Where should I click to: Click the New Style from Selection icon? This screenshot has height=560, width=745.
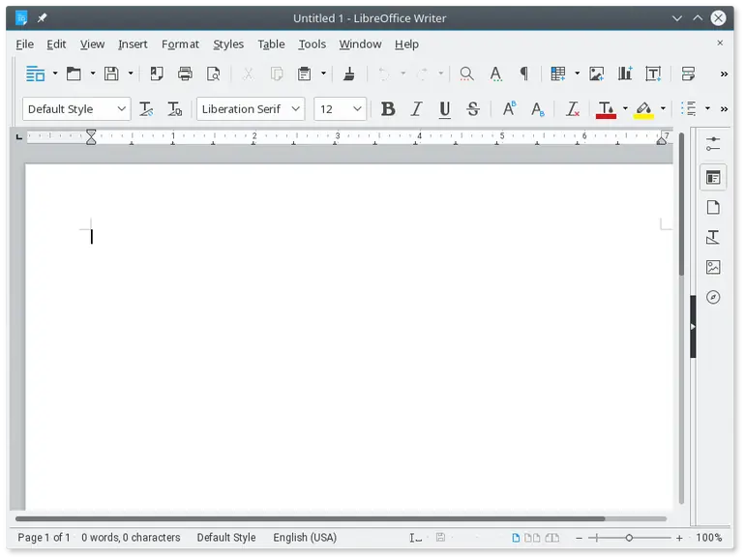click(x=174, y=109)
